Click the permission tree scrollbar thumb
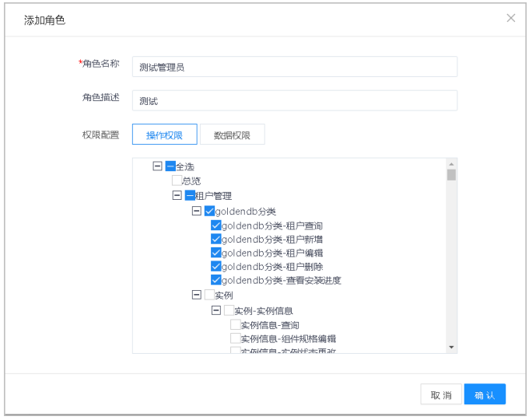The image size is (529, 420). (451, 175)
